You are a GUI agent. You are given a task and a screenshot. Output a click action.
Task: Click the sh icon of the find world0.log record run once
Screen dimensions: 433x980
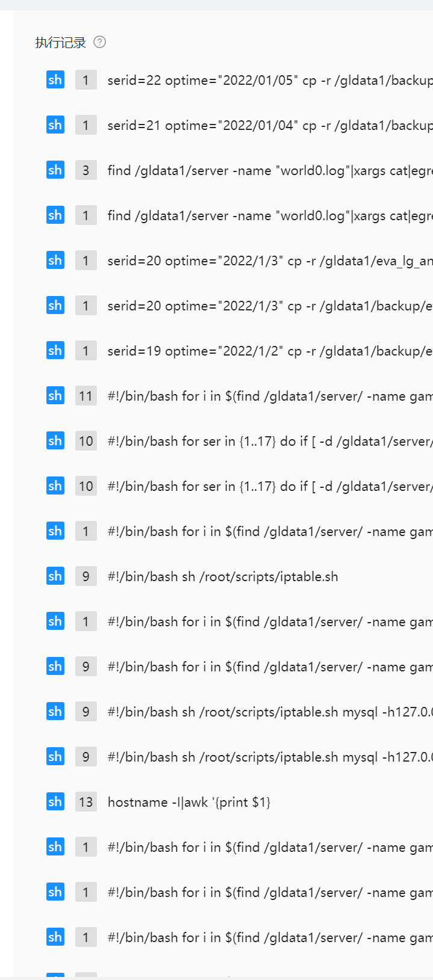click(55, 215)
